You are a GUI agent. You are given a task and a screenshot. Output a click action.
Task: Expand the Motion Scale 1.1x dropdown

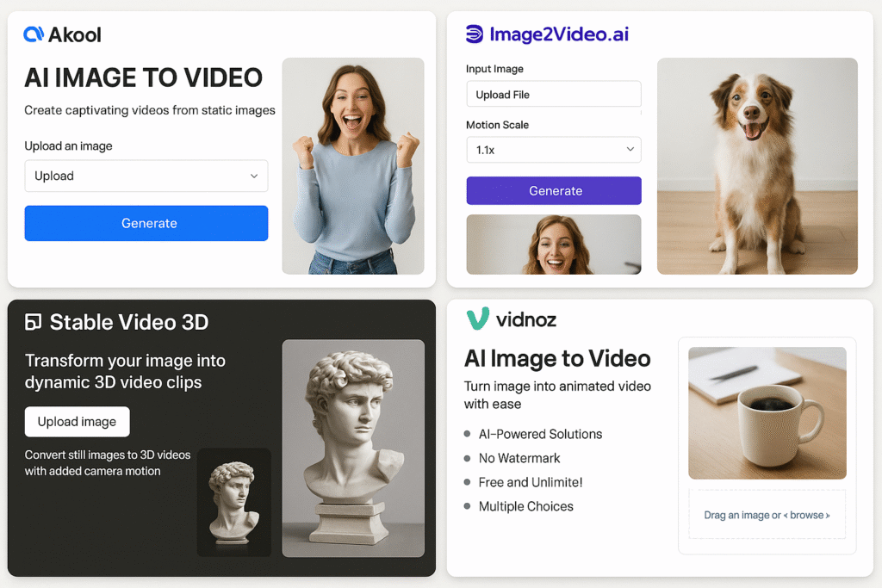[x=554, y=150]
